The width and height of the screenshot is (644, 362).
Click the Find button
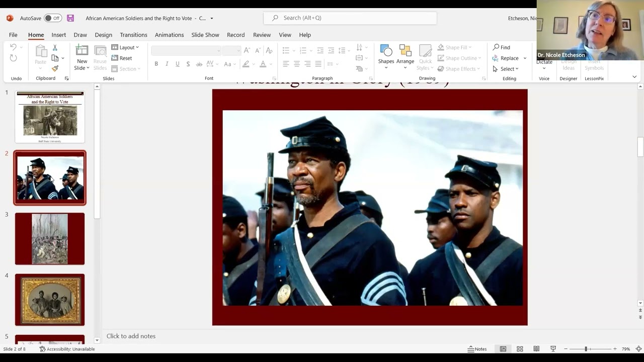pos(501,47)
